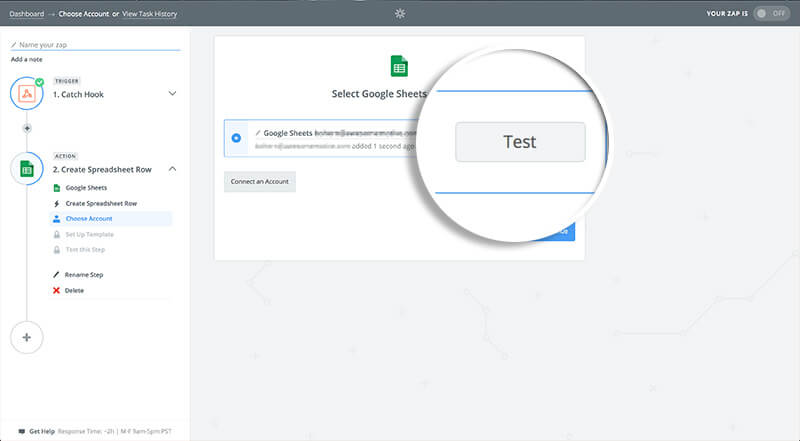Click pencil icon next to account name

pyautogui.click(x=258, y=133)
